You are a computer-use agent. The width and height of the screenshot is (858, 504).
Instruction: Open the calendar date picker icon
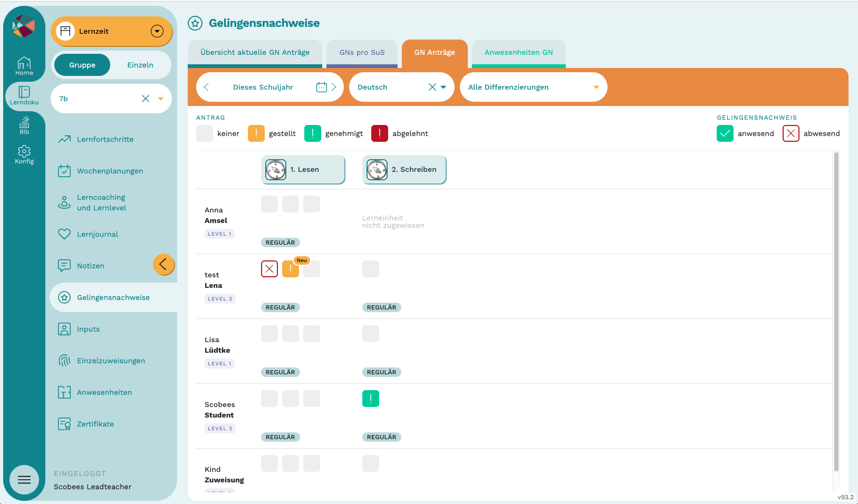click(322, 87)
